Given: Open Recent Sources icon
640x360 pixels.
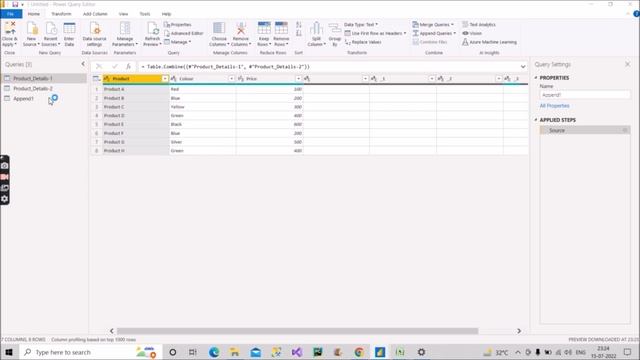Looking at the screenshot, I should (51, 29).
